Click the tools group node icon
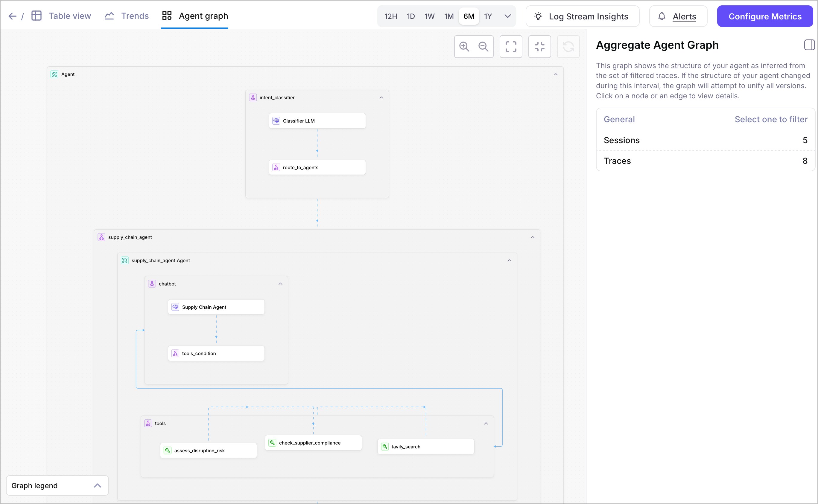Screen dimensions: 818x504 pos(148,423)
